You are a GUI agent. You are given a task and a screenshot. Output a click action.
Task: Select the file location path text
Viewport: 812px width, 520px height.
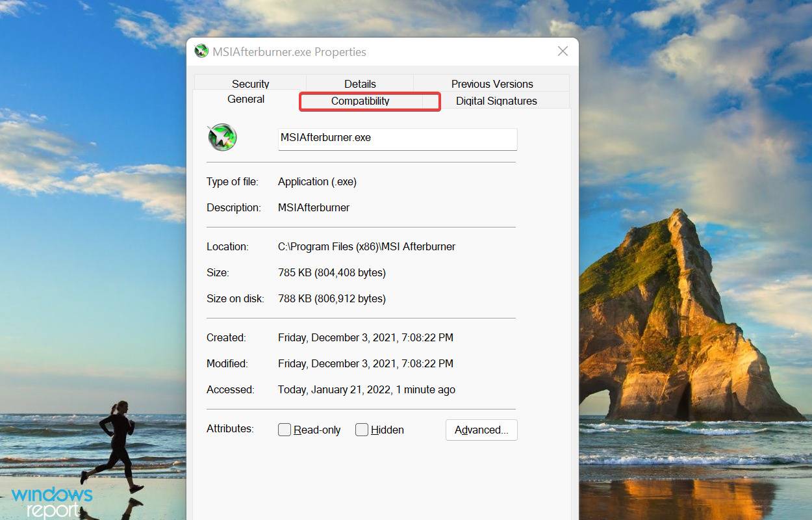pyautogui.click(x=366, y=246)
